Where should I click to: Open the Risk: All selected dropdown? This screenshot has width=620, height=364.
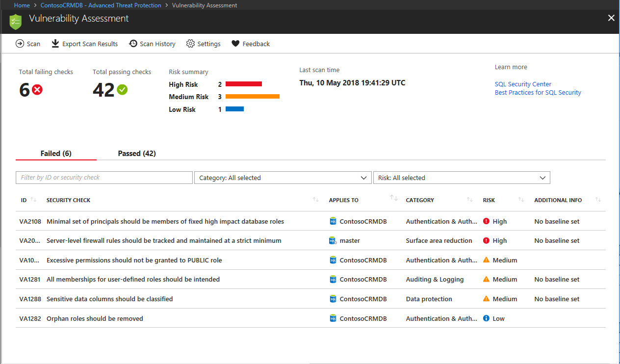tap(462, 178)
